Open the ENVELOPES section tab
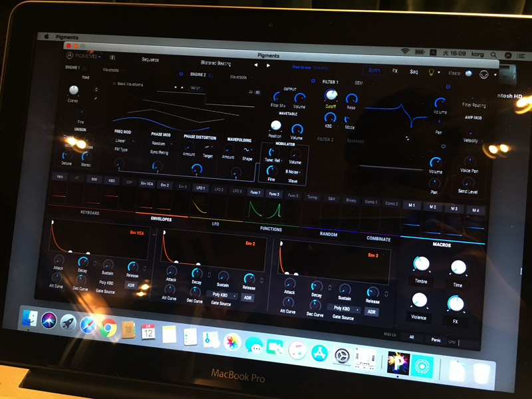 pyautogui.click(x=161, y=219)
